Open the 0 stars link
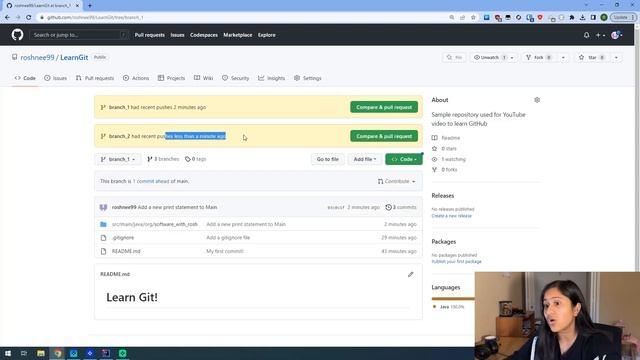640x360 pixels. coord(444,149)
